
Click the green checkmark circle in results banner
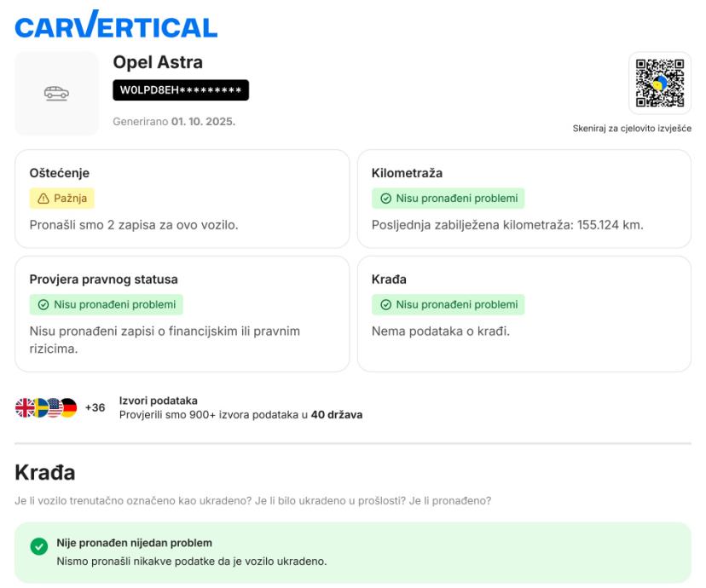(38, 550)
